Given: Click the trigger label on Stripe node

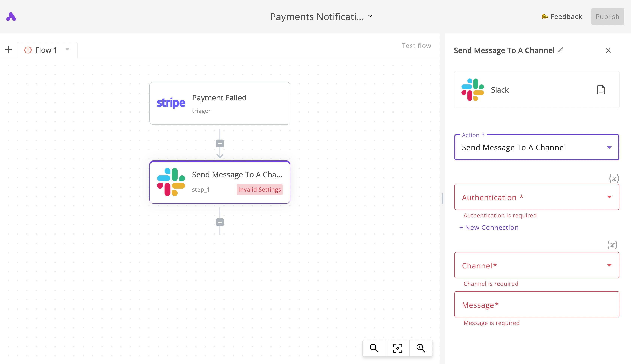Looking at the screenshot, I should 201,111.
